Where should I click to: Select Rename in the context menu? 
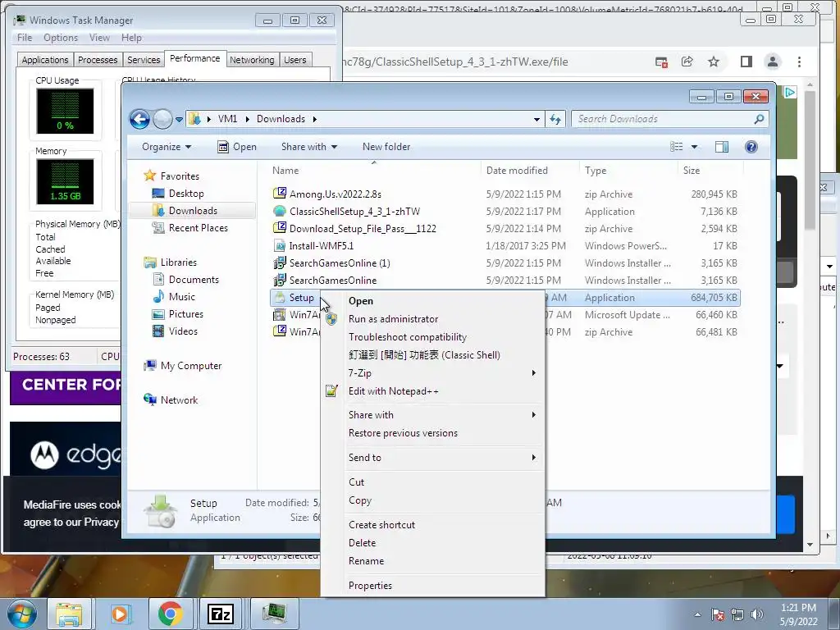pyautogui.click(x=366, y=561)
